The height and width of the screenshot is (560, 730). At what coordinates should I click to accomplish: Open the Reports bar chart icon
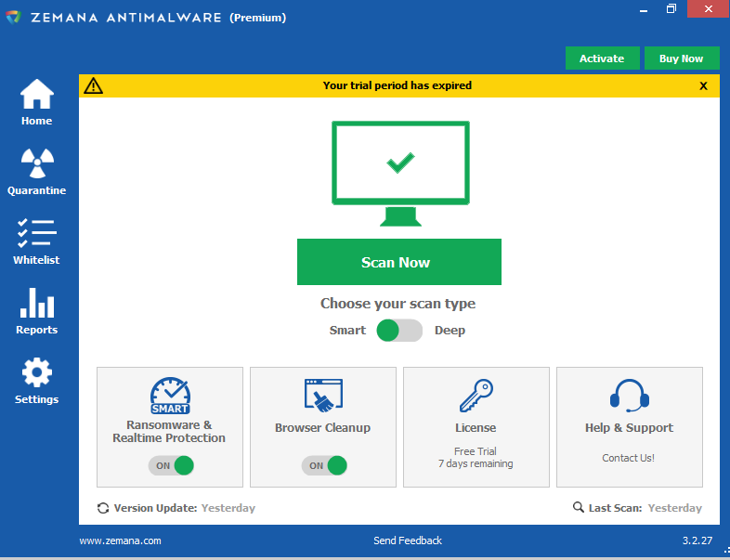click(37, 303)
